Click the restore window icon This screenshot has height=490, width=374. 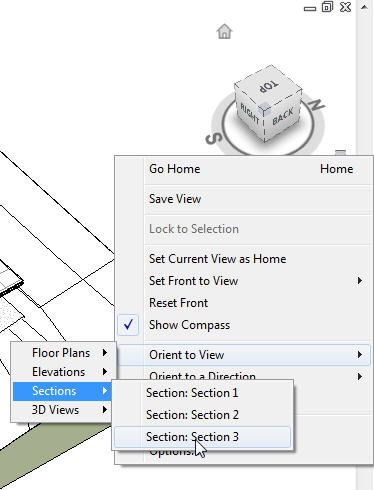pos(327,7)
